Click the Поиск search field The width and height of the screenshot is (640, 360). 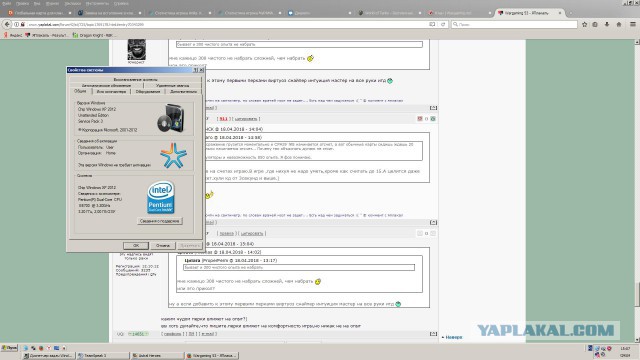coord(514,24)
